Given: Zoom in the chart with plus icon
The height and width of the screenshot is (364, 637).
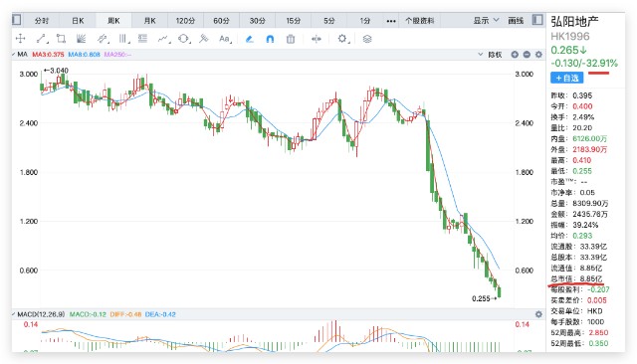Looking at the screenshot, I should point(515,55).
